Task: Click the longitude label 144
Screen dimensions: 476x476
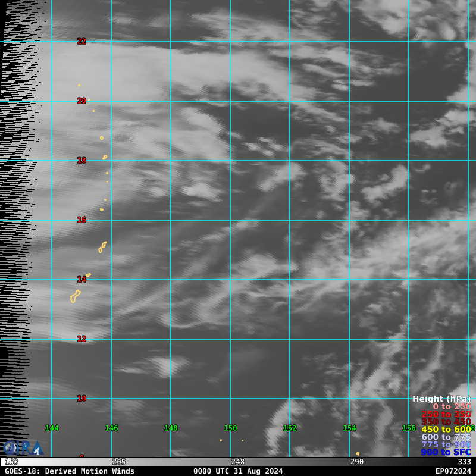Action: 52,428
